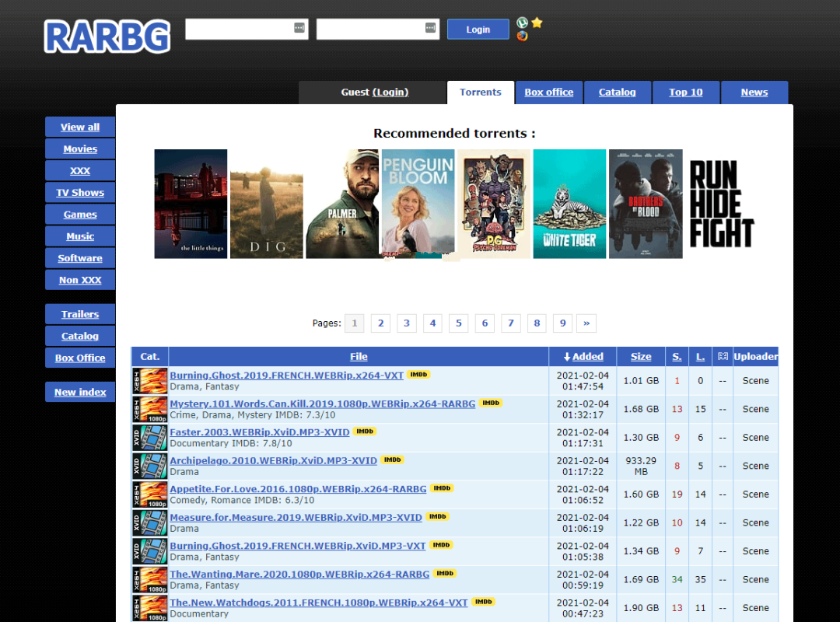Go to page 9 of results
The width and height of the screenshot is (840, 622).
pyautogui.click(x=562, y=323)
